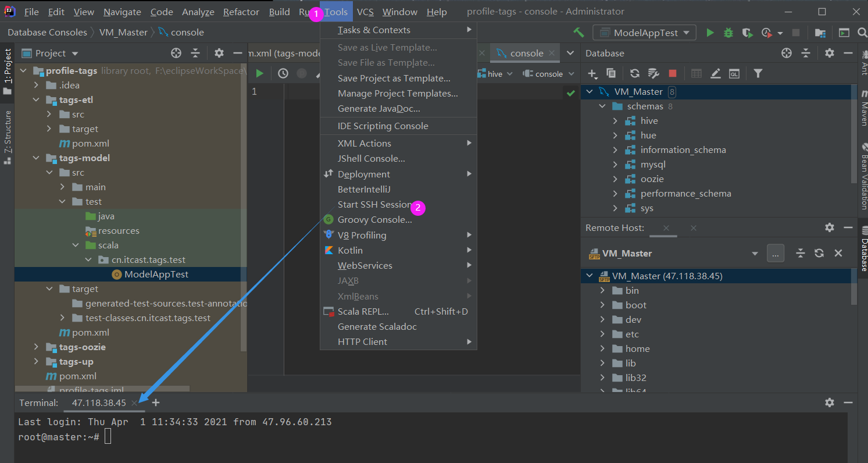Click VM_Master in the breadcrumb bar
Viewport: 868px width, 463px height.
point(123,33)
